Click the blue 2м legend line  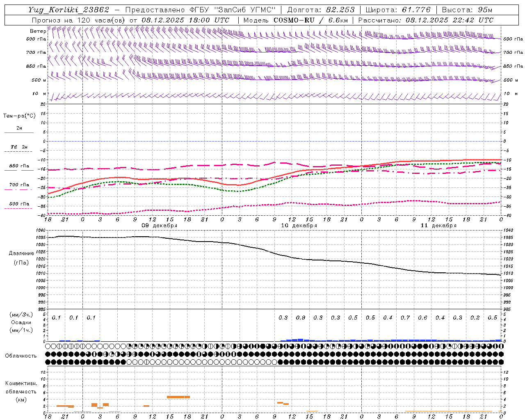coord(19,132)
